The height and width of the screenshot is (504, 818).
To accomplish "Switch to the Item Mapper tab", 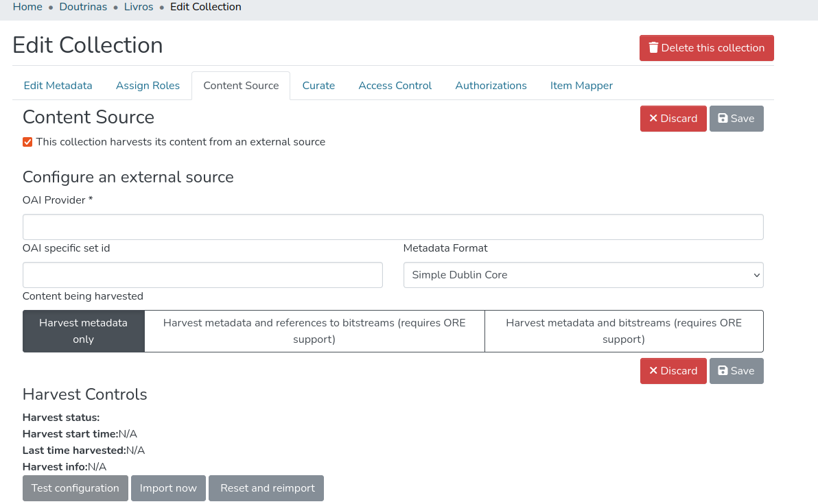I will (581, 86).
